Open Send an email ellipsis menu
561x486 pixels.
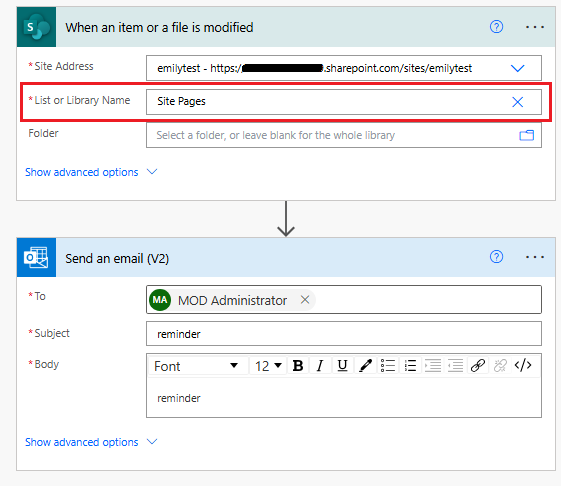pos(535,257)
